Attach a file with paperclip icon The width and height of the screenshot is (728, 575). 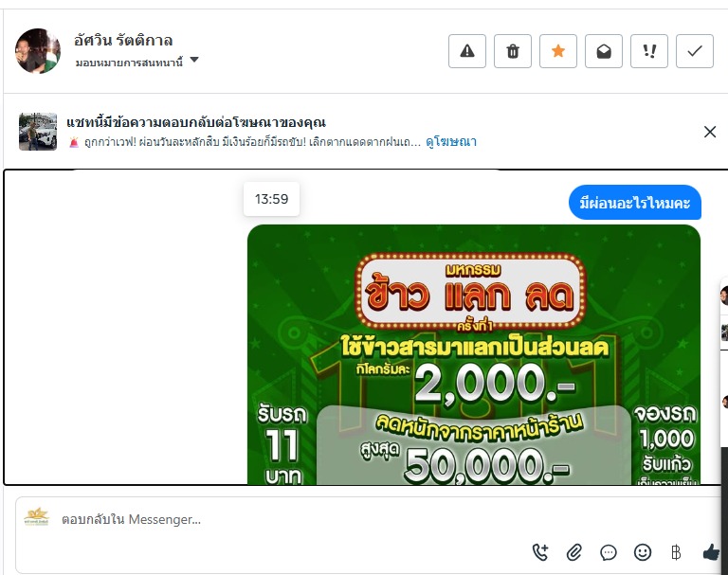[574, 552]
